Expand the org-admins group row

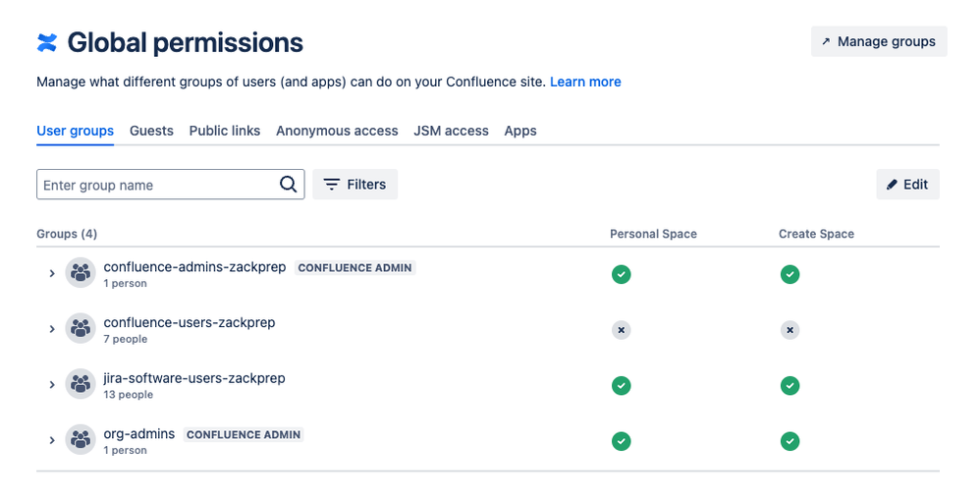(x=52, y=440)
